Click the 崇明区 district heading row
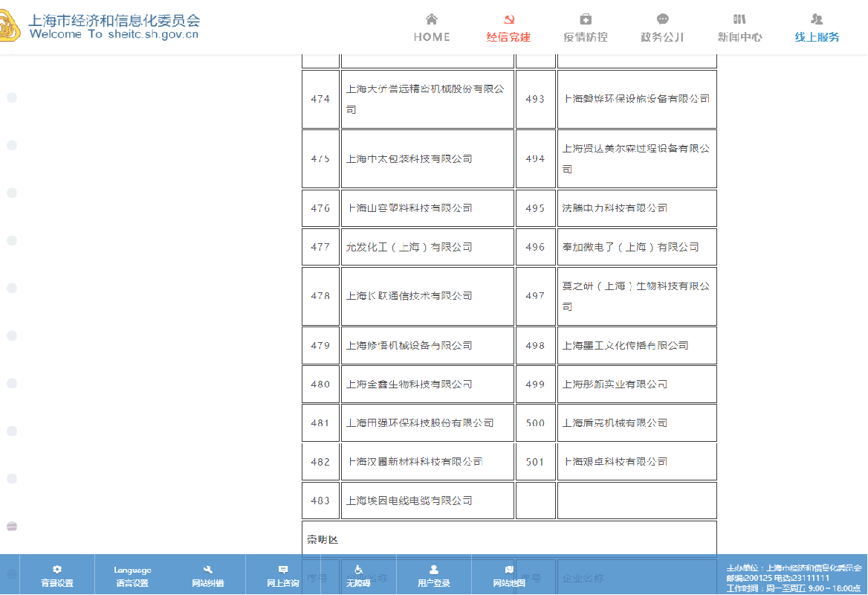This screenshot has width=868, height=595. (509, 539)
